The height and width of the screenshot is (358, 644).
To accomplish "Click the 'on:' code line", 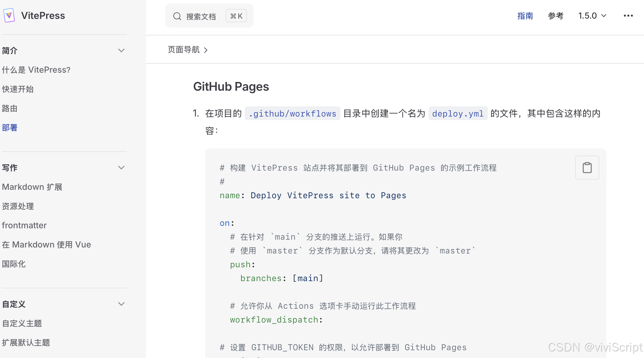I will [x=227, y=223].
